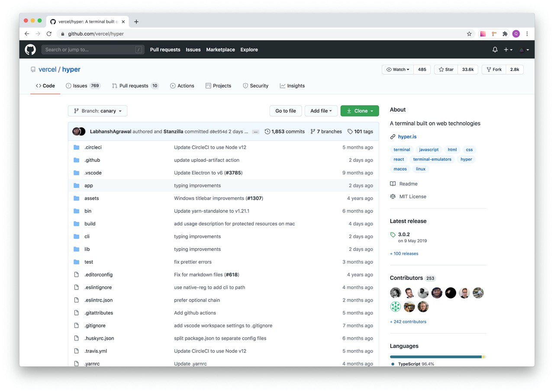
Task: Open the Add file dropdown
Action: click(x=321, y=111)
